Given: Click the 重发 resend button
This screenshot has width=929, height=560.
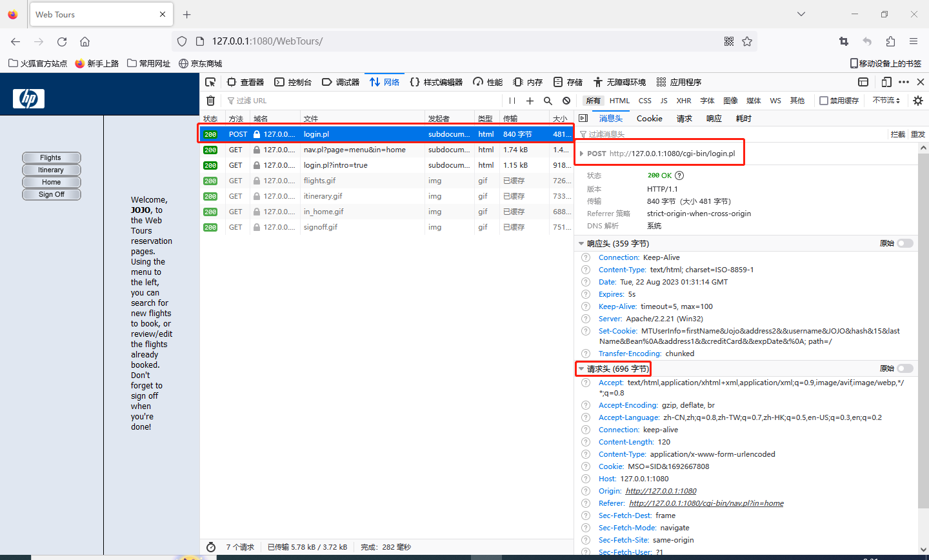Looking at the screenshot, I should coord(918,134).
